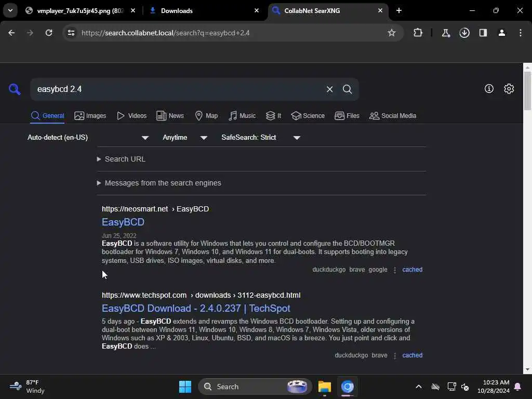Open cached link for EasyBCD result
This screenshot has width=532, height=399.
coord(412,270)
